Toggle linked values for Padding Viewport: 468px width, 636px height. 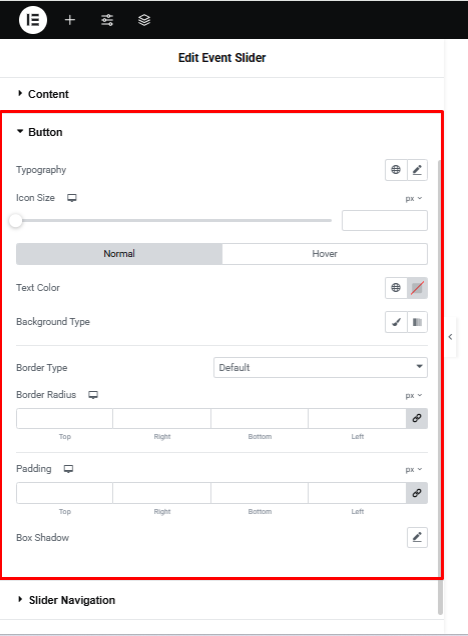pos(417,493)
